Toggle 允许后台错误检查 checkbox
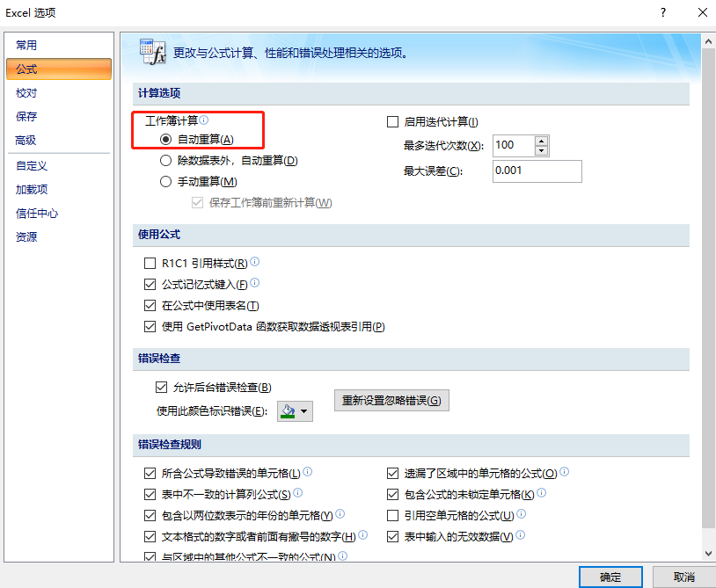The height and width of the screenshot is (588, 716). [161, 388]
